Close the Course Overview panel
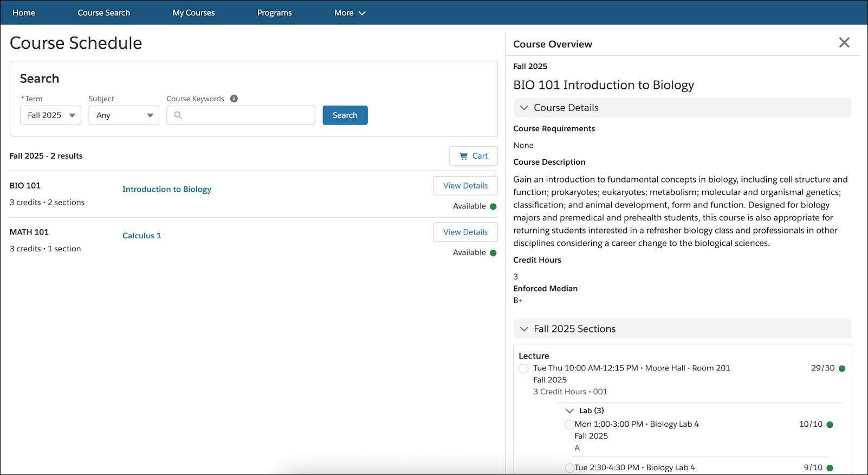The image size is (868, 475). (844, 43)
